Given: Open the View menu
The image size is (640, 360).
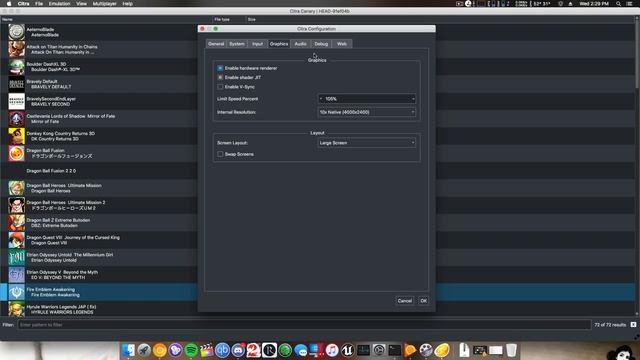Looking at the screenshot, I should (x=81, y=4).
